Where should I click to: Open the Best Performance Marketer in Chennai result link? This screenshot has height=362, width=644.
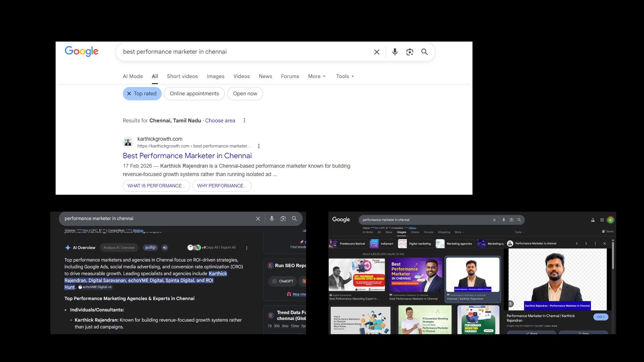187,156
